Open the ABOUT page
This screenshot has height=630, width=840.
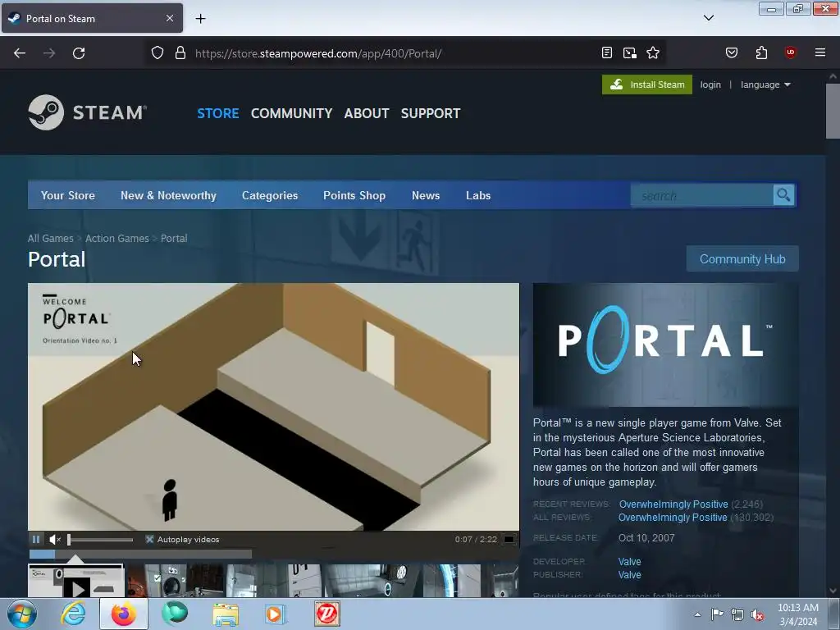pos(367,113)
